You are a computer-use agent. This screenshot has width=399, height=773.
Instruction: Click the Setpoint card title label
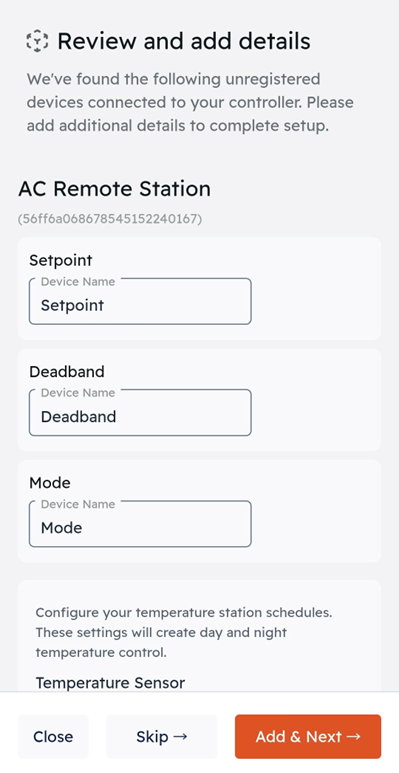61,260
